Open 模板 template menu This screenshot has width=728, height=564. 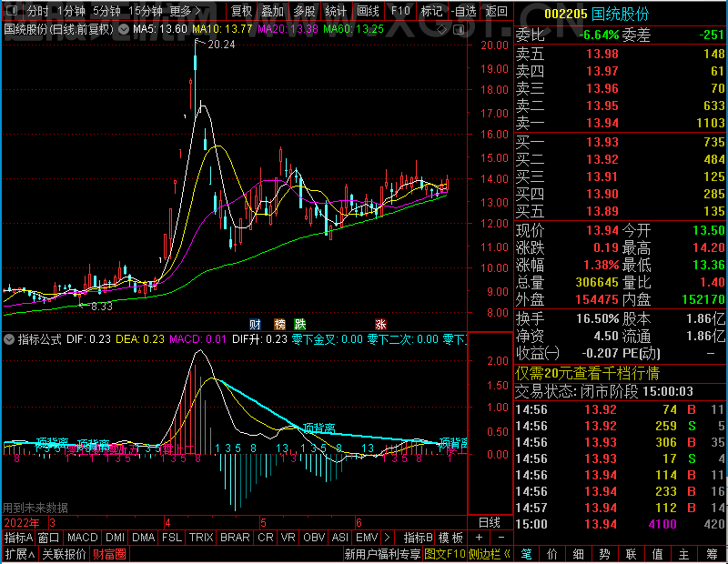pyautogui.click(x=450, y=538)
